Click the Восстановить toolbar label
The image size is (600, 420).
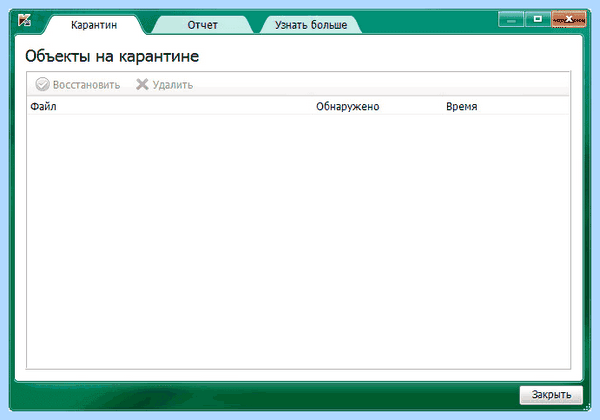click(86, 85)
